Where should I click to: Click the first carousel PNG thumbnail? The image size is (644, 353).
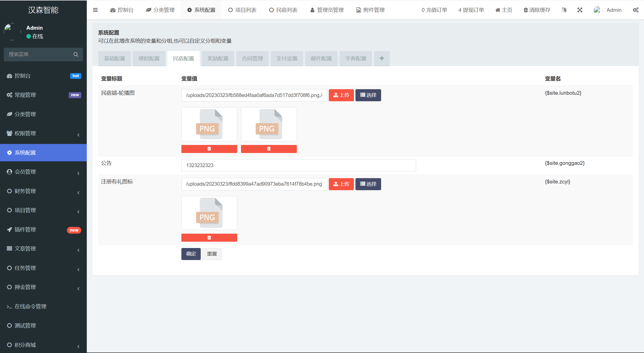point(209,124)
